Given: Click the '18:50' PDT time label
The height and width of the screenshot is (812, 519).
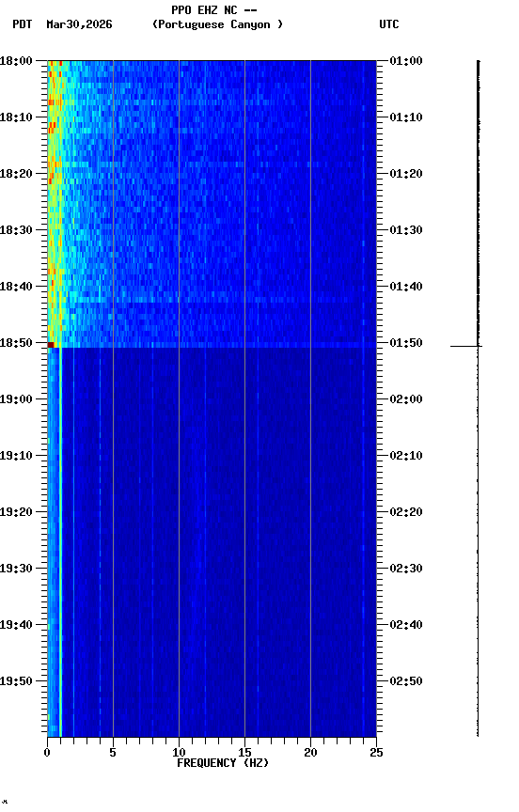Looking at the screenshot, I should [x=16, y=343].
